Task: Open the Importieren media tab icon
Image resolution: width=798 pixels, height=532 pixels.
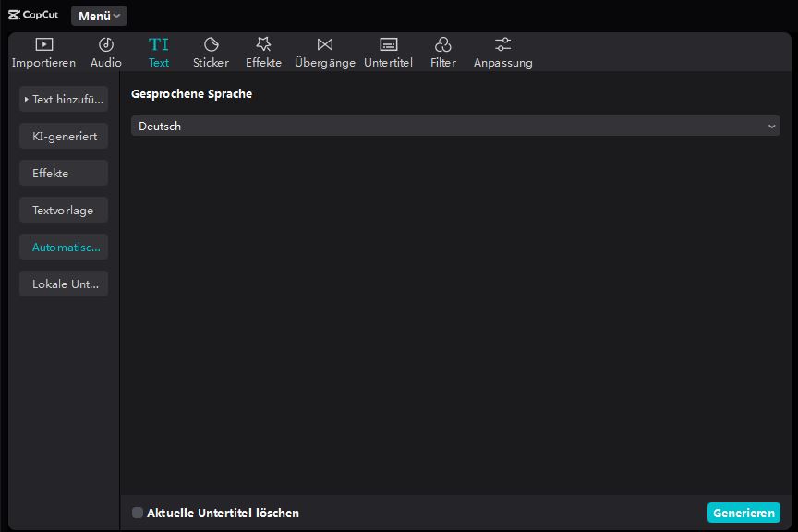Action: tap(43, 44)
